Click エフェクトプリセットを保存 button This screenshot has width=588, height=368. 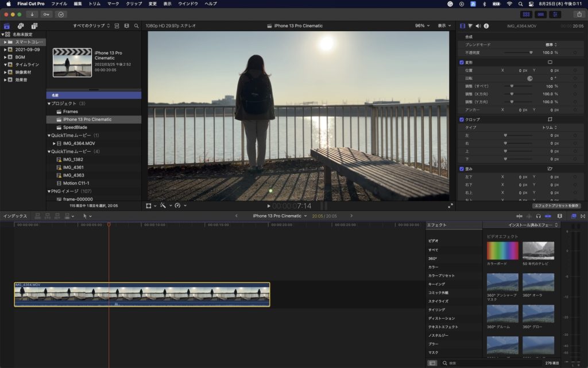[556, 205]
